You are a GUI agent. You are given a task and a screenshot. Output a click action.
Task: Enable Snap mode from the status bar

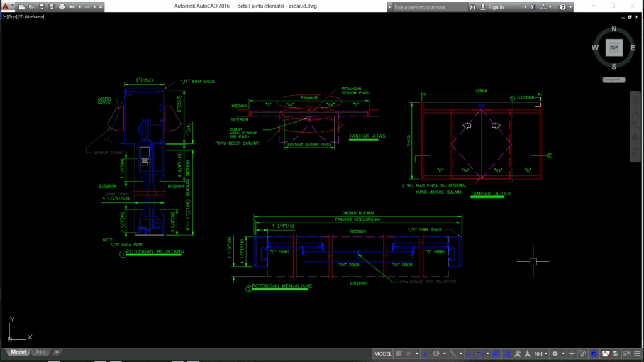409,353
